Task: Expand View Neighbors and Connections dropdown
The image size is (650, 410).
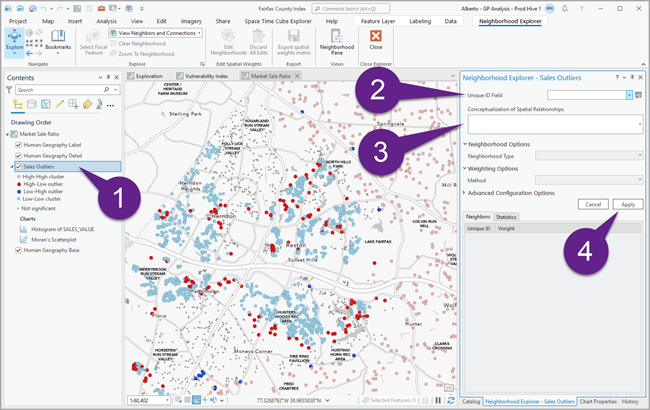Action: pyautogui.click(x=201, y=33)
